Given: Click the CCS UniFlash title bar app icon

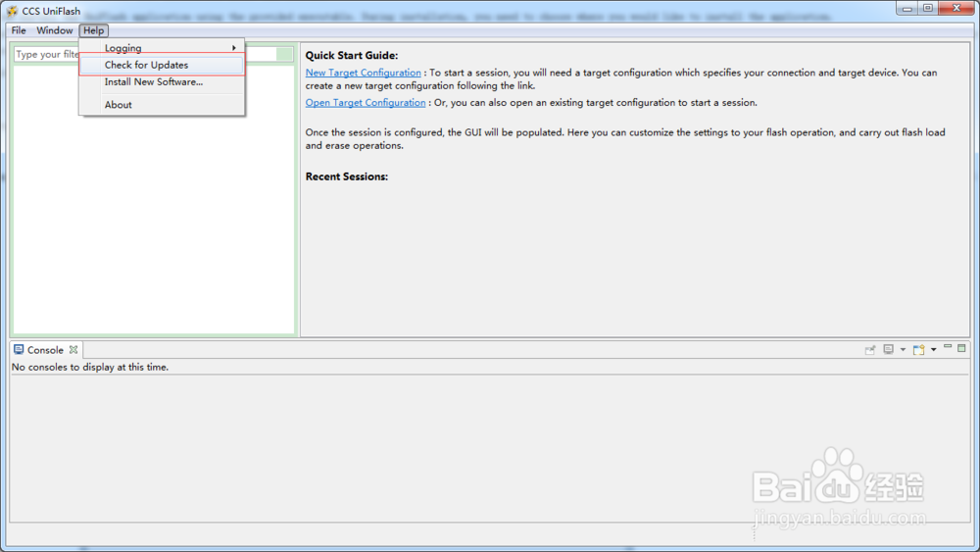Looking at the screenshot, I should pos(12,11).
